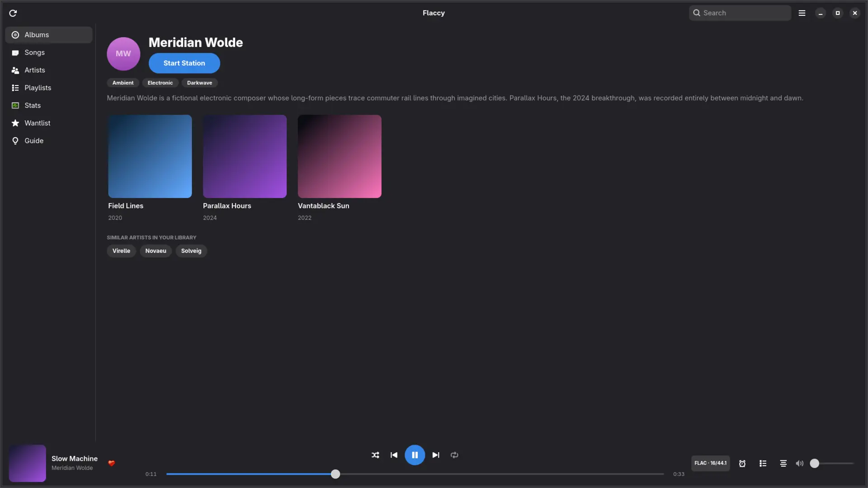Click the Slow Machine track title
The height and width of the screenshot is (488, 868).
75,459
